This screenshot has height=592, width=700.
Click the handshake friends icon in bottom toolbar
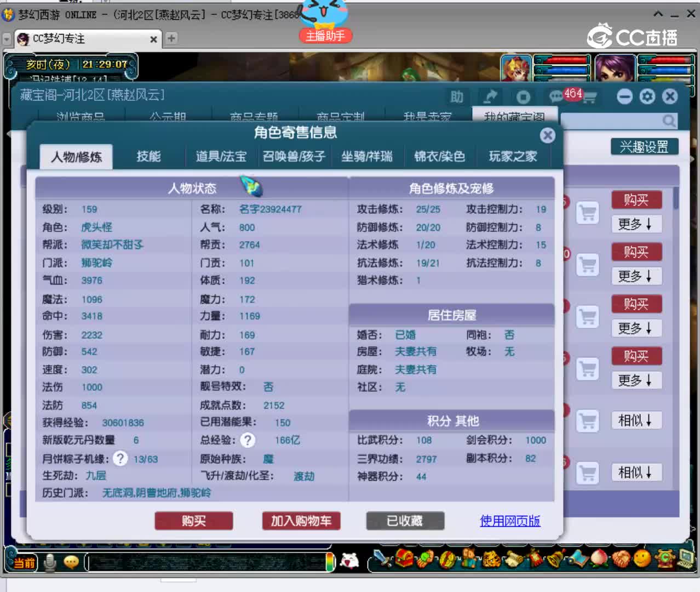tap(621, 559)
